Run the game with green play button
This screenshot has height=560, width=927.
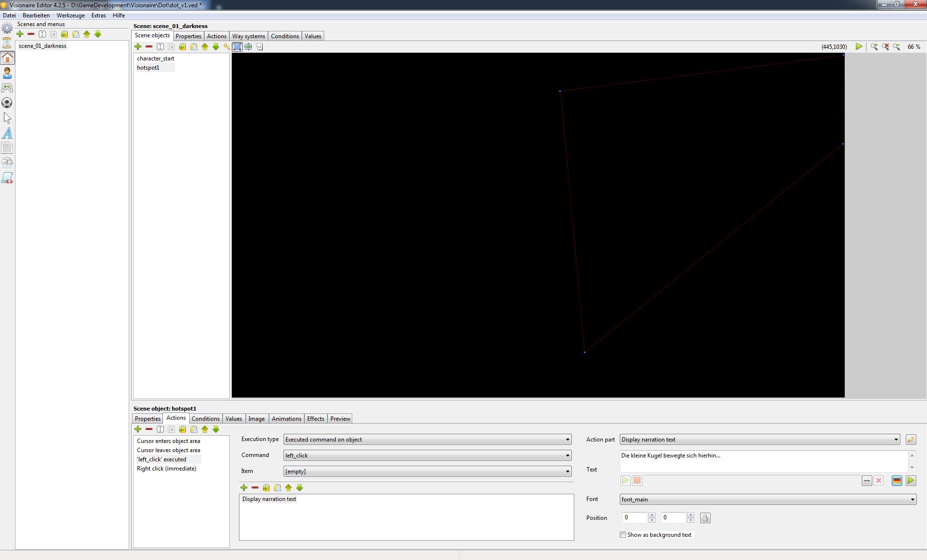pos(859,46)
